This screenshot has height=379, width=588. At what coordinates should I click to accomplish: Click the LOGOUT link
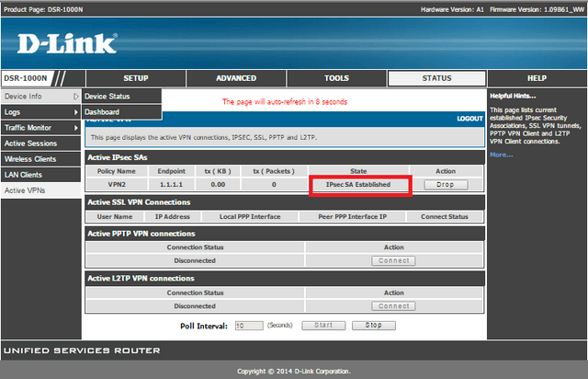tap(469, 119)
